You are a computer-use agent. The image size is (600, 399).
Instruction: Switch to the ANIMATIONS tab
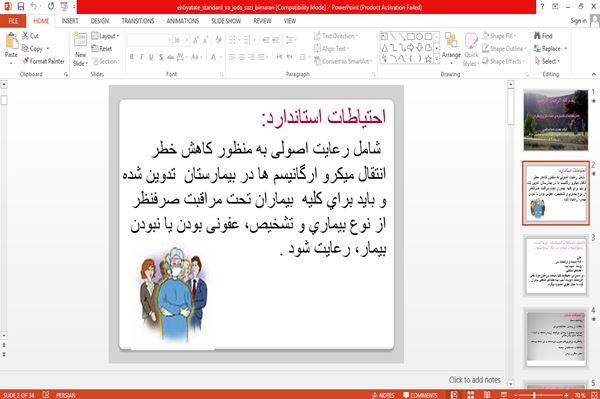click(x=183, y=21)
